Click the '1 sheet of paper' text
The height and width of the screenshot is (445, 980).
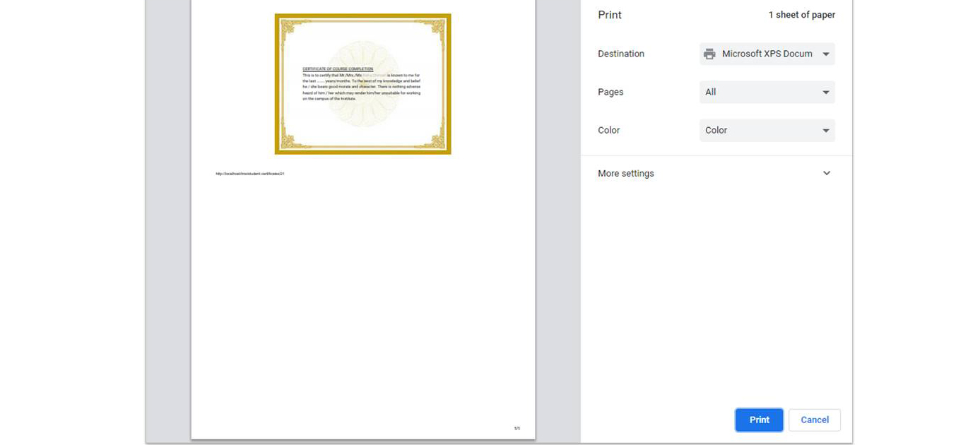click(802, 15)
